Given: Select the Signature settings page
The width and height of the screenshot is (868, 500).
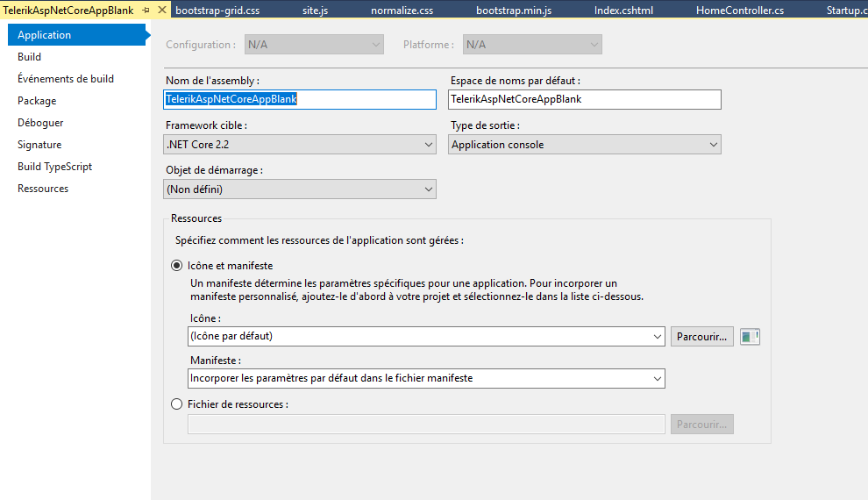Looking at the screenshot, I should pos(39,145).
